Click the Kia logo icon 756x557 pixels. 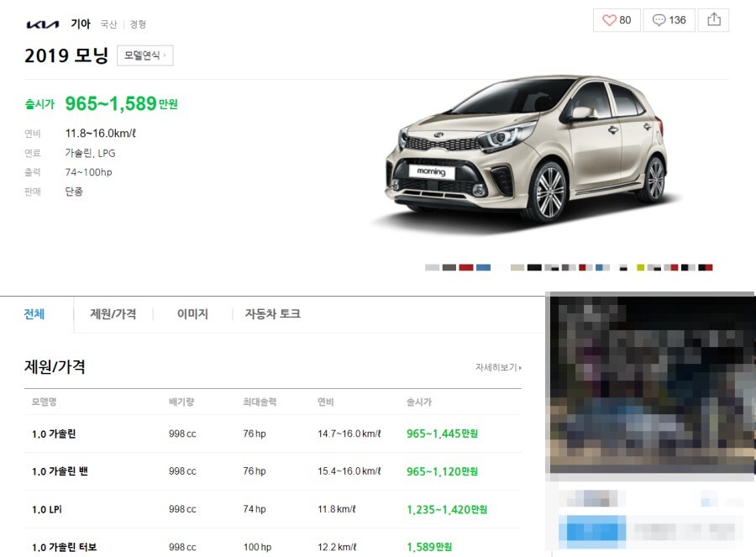43,24
